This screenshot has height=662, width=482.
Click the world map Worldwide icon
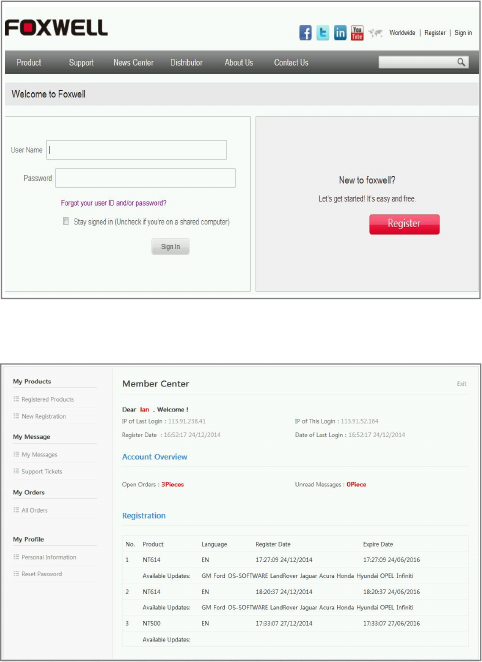pyautogui.click(x=375, y=33)
